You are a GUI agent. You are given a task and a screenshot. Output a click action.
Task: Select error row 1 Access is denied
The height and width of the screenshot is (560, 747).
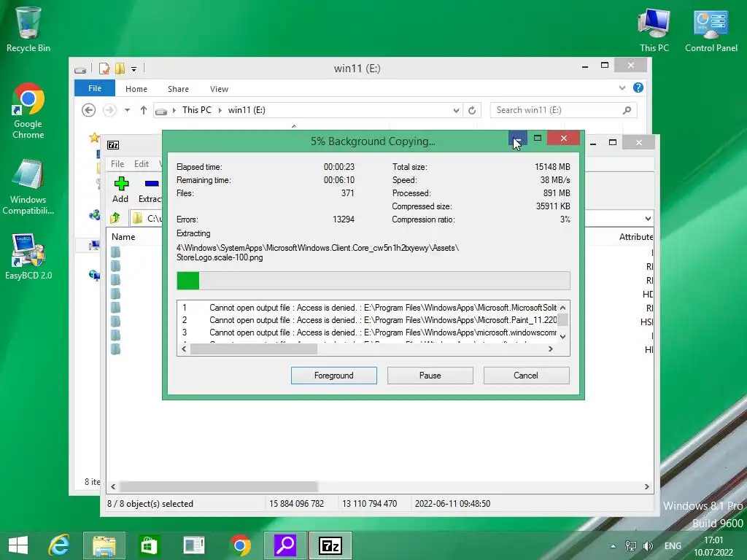click(x=367, y=308)
